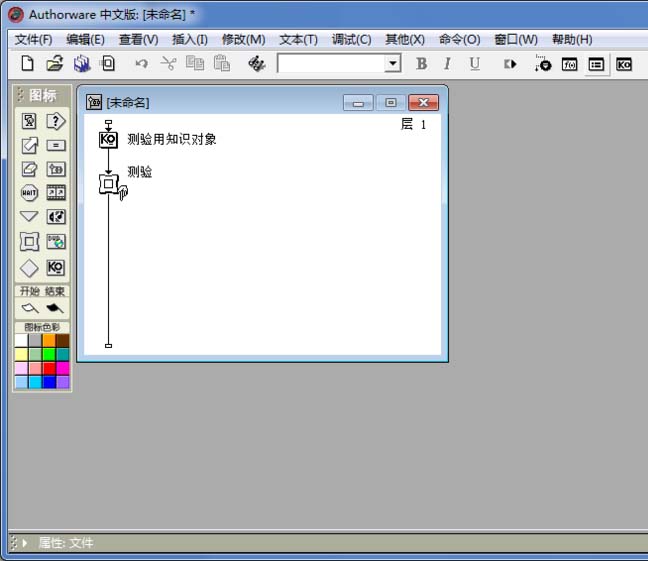Close the [未命名] design window
Screen dimensions: 648x561
click(423, 103)
